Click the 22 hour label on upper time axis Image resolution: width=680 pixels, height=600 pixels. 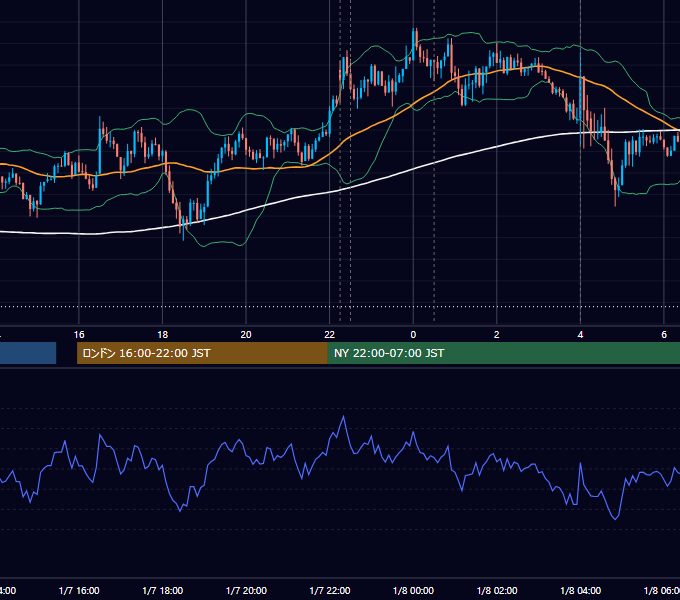click(x=330, y=335)
